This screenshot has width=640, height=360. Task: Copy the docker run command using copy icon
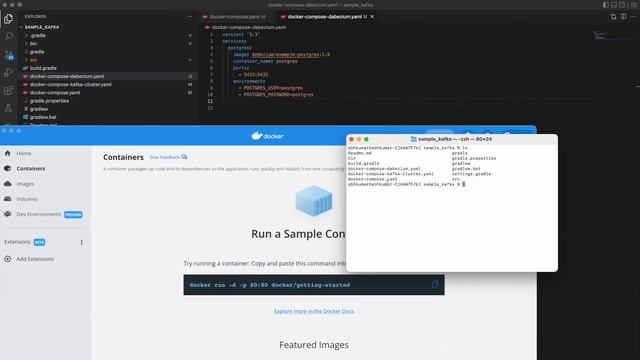click(435, 284)
